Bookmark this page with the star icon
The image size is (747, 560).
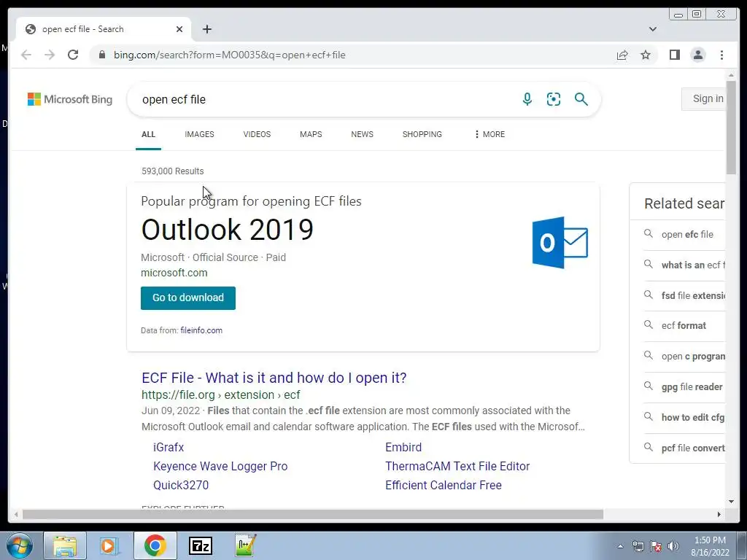646,55
